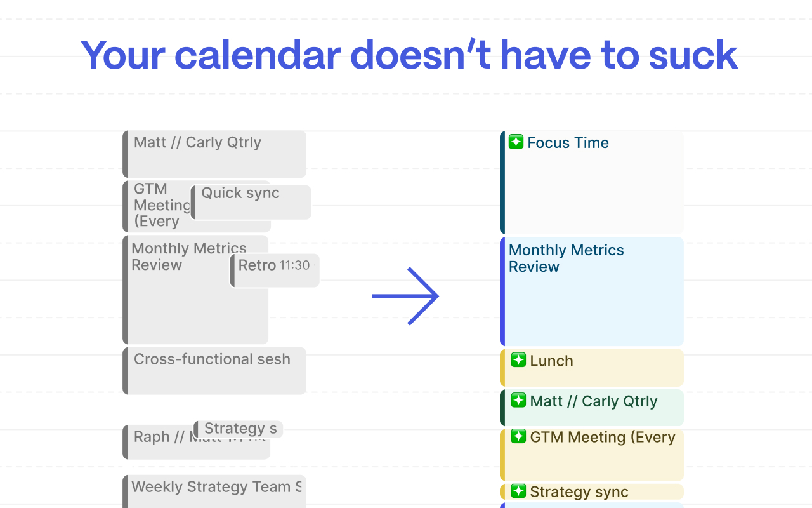Open the overlapping Strategy s event

(x=238, y=429)
